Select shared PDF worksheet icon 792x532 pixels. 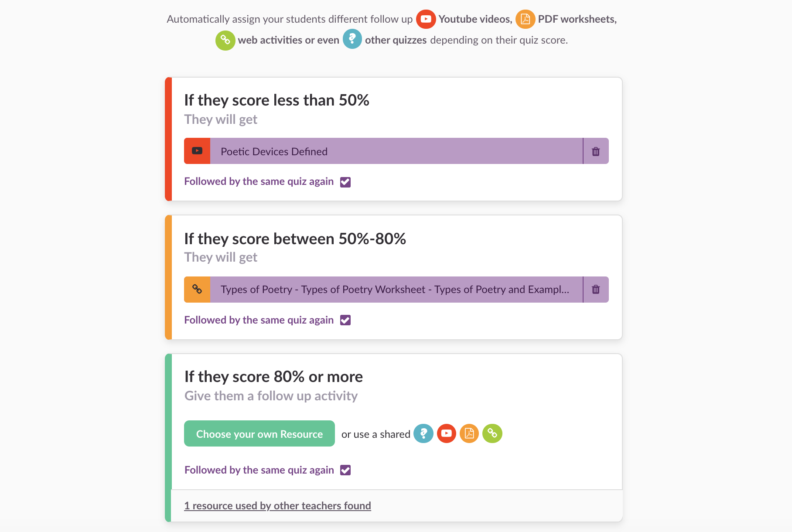(x=469, y=433)
